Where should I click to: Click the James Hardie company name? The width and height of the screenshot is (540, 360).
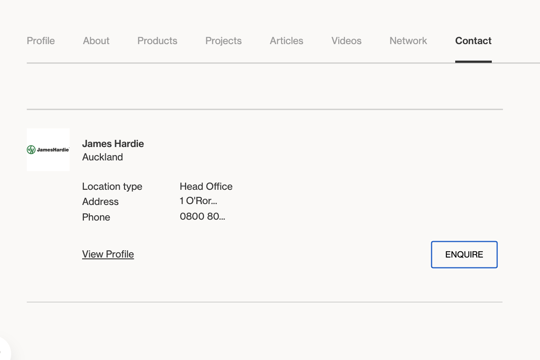113,143
